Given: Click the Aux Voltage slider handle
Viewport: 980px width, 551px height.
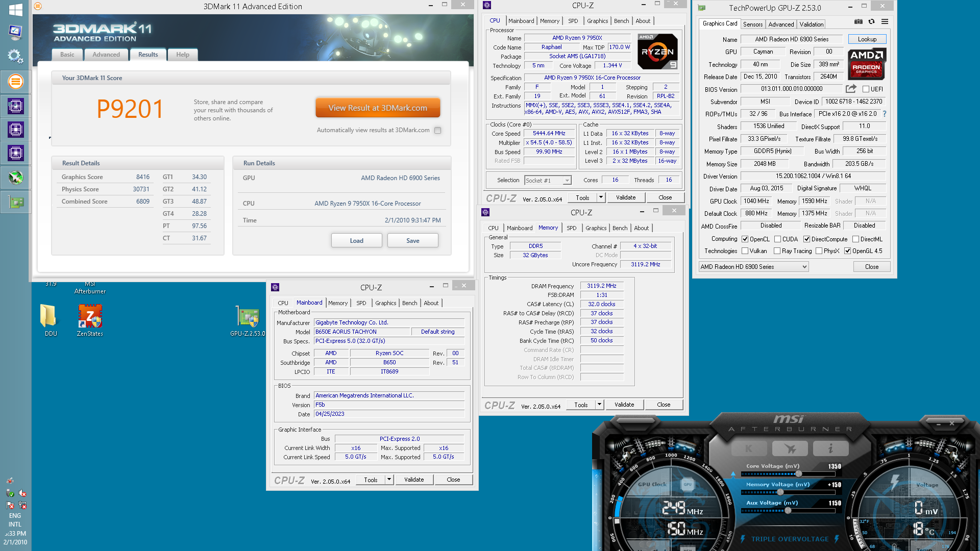Looking at the screenshot, I should [788, 511].
